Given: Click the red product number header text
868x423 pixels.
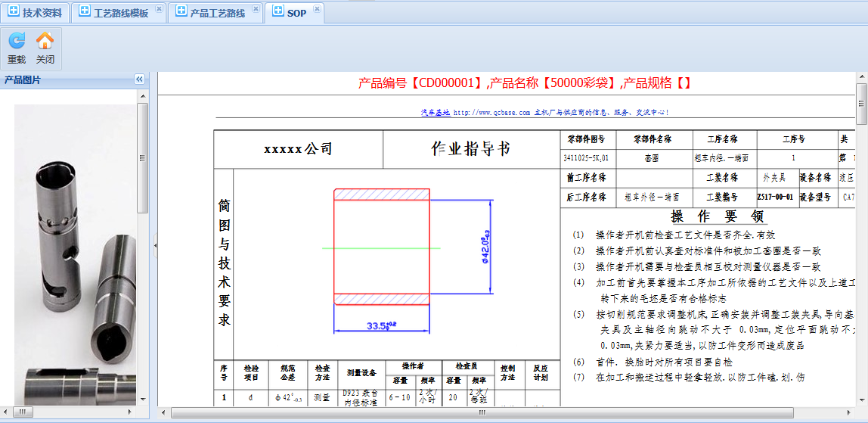Looking at the screenshot, I should point(525,83).
